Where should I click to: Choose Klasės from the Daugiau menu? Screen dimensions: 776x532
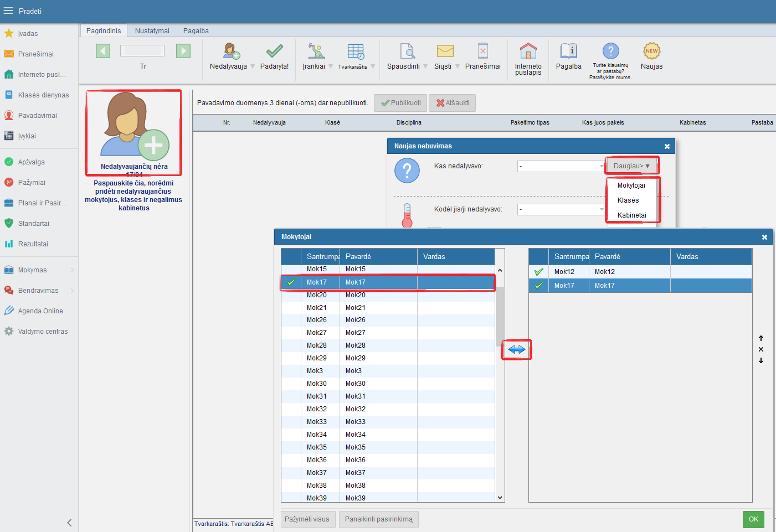click(631, 200)
